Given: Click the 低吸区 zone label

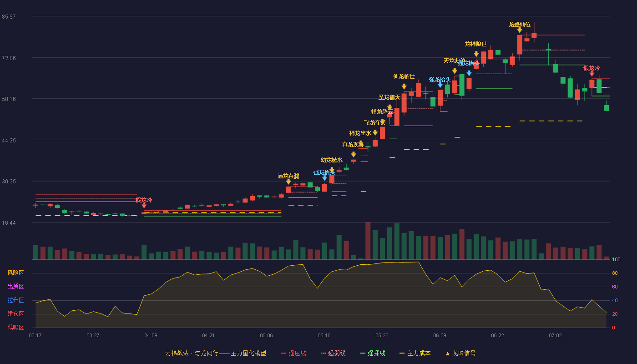Looking at the screenshot, I should pos(15,327).
